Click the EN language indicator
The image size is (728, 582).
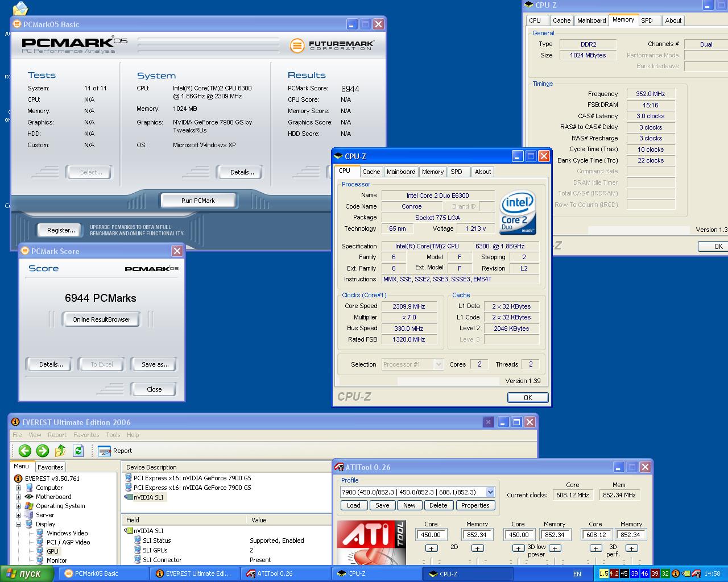pyautogui.click(x=577, y=573)
